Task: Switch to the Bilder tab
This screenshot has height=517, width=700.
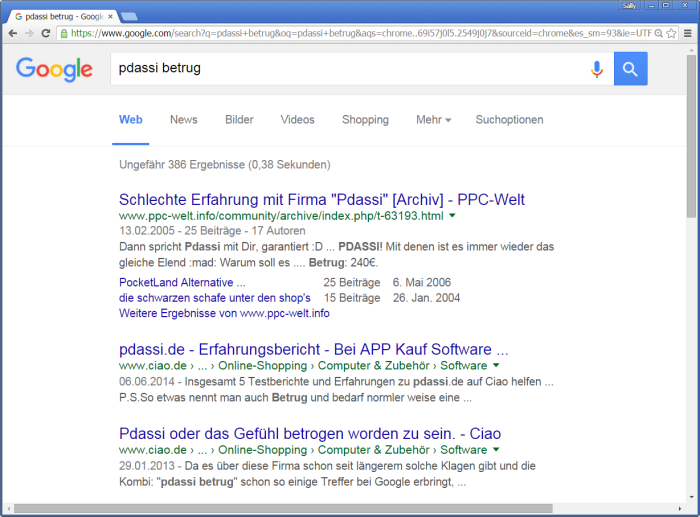Action: [239, 120]
